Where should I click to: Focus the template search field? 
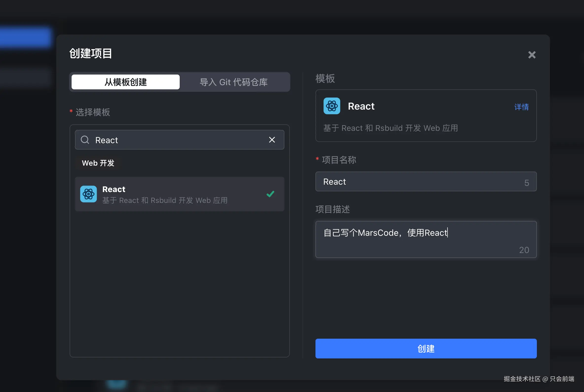tap(180, 140)
